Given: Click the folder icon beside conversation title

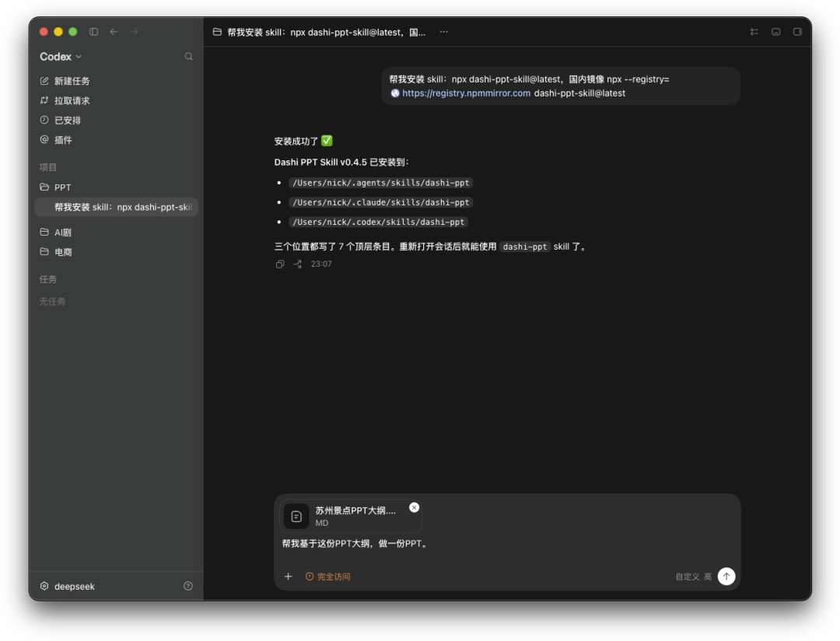Looking at the screenshot, I should tap(217, 32).
